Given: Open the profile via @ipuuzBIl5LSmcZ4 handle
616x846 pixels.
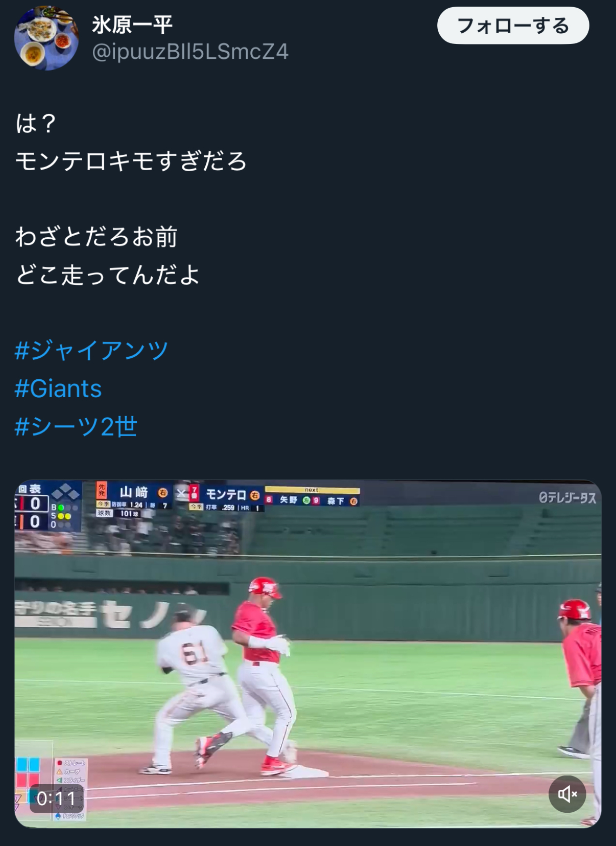Looking at the screenshot, I should tap(190, 52).
